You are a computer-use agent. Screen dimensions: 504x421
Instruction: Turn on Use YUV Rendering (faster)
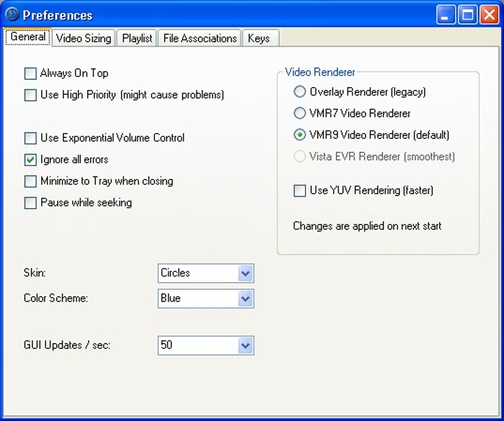pyautogui.click(x=299, y=191)
